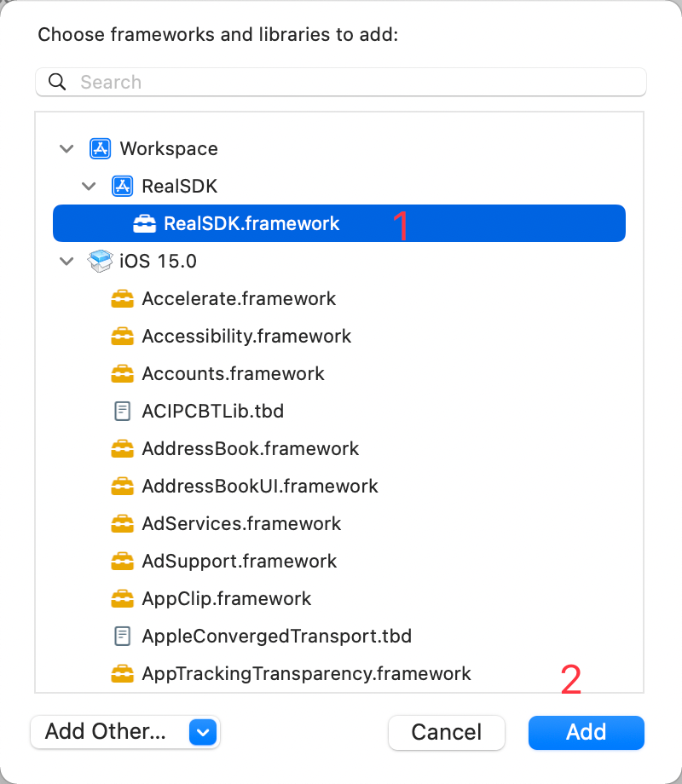
Task: Collapse the Workspace tree group
Action: click(x=66, y=149)
